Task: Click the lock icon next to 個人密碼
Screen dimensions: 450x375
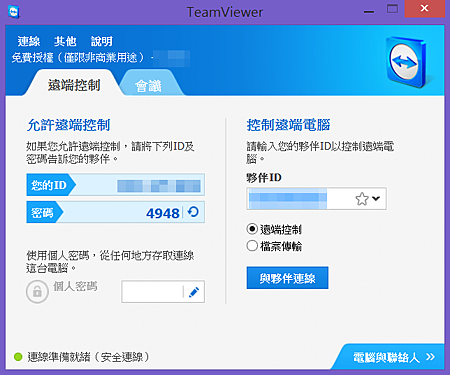Action: 37,292
